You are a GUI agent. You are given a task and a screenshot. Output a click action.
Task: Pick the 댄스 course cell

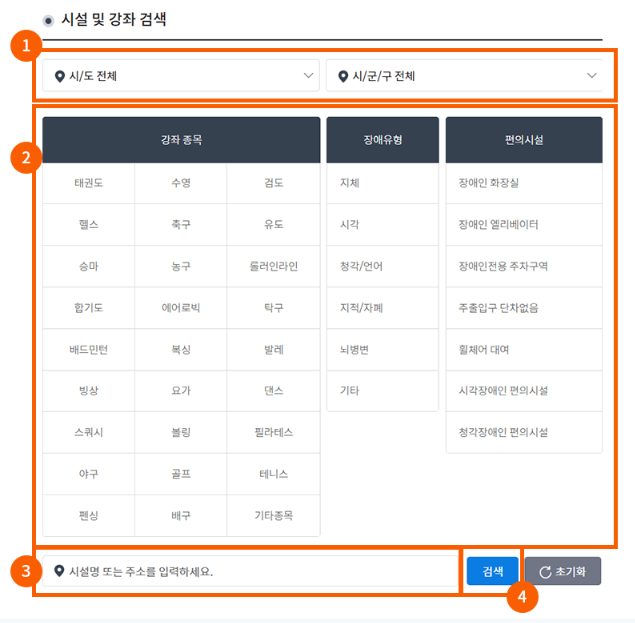[274, 391]
